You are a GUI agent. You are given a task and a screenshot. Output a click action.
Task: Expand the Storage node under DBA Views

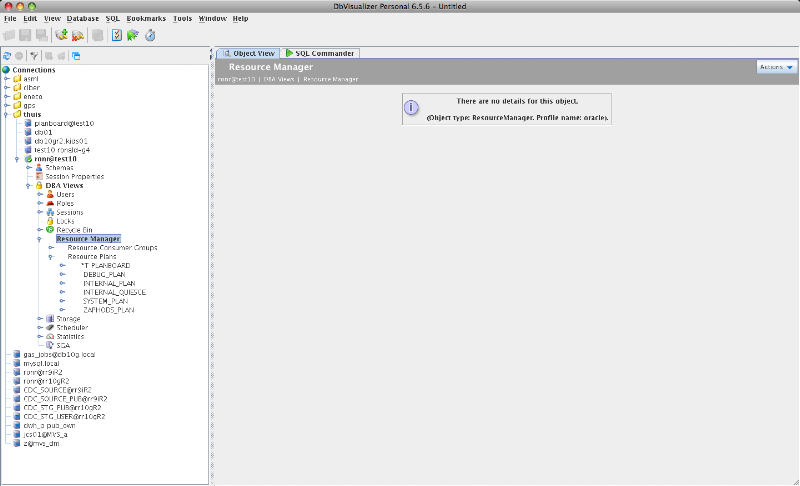point(40,319)
